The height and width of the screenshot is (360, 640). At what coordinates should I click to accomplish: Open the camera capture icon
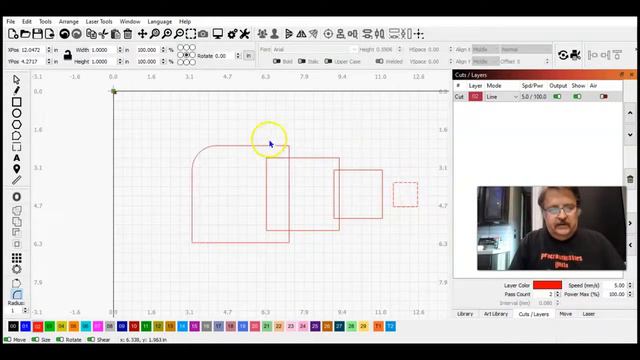click(203, 34)
